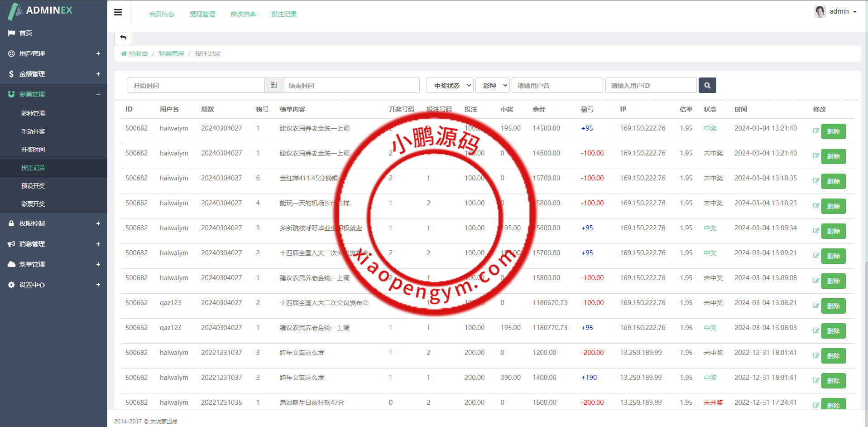The image size is (868, 427).
Task: Click the back arrow icon button
Action: [x=123, y=38]
